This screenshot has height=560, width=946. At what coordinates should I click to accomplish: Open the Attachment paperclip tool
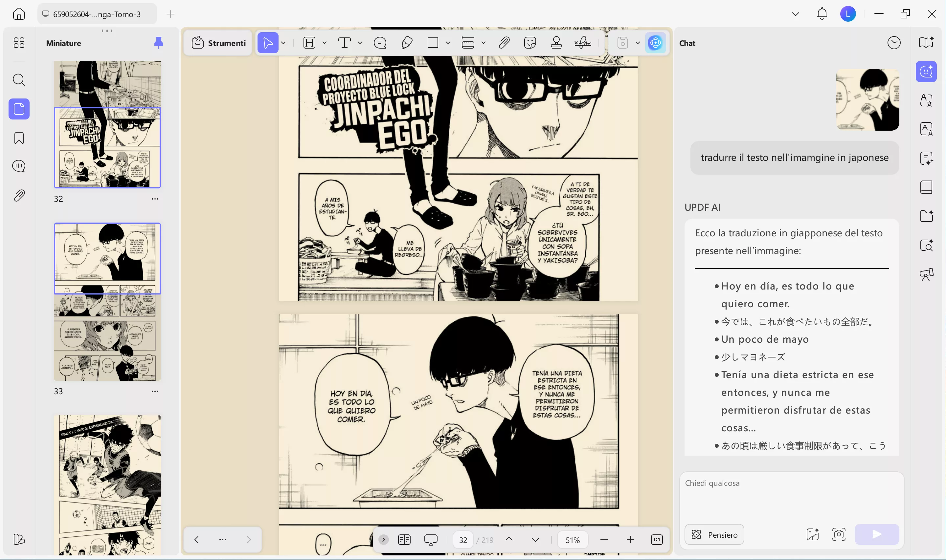(504, 43)
